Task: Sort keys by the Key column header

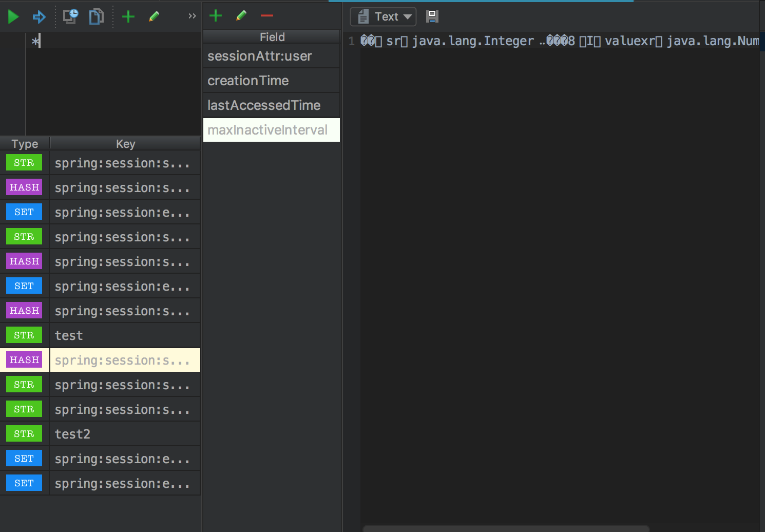Action: (125, 144)
